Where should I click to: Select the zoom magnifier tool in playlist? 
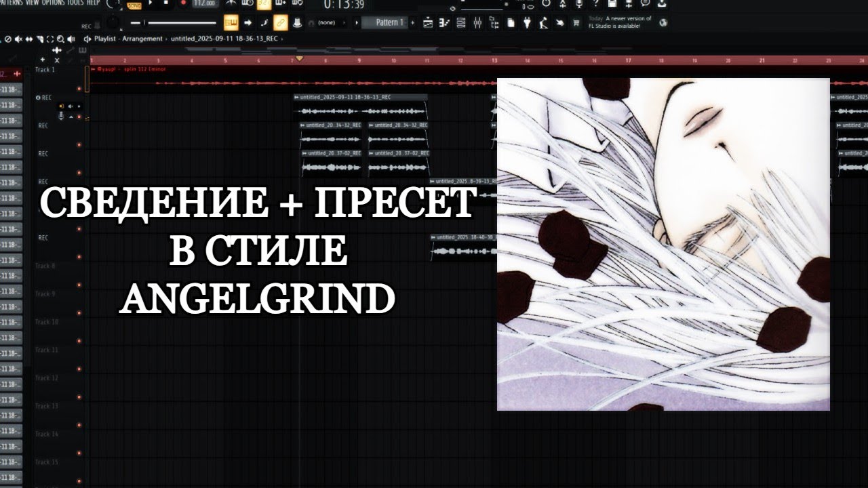point(60,39)
